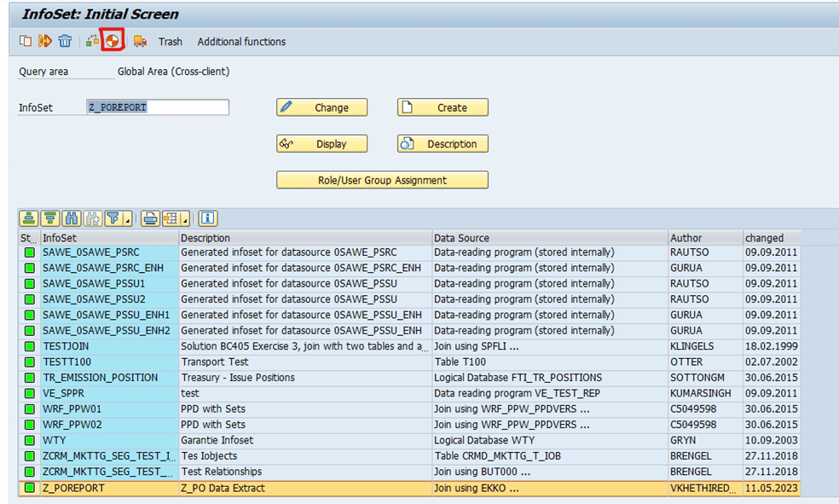Click the 'Garantie Infoset' description cell
This screenshot has width=839, height=504.
(305, 440)
